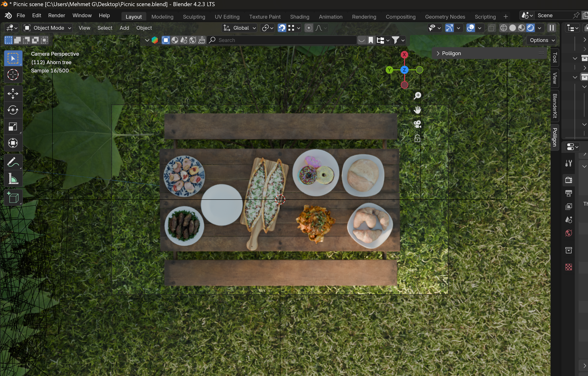Open the Render menu
The image size is (588, 376).
pyautogui.click(x=56, y=15)
